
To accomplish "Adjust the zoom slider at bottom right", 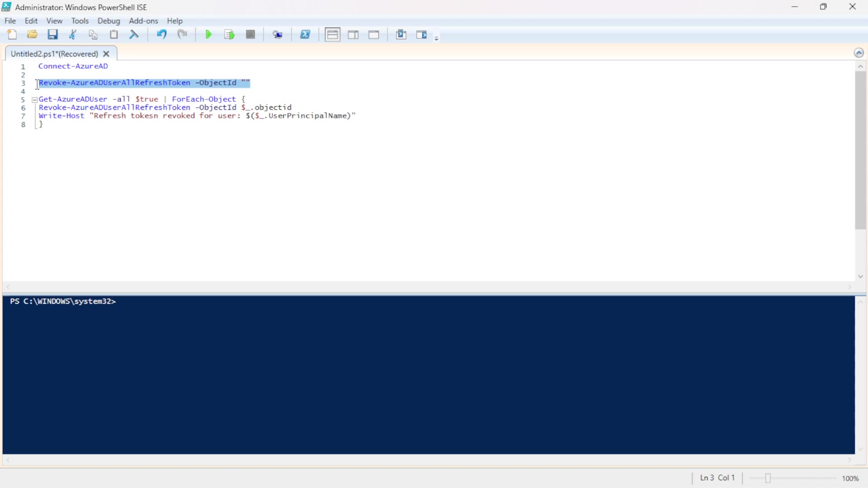I will point(768,478).
